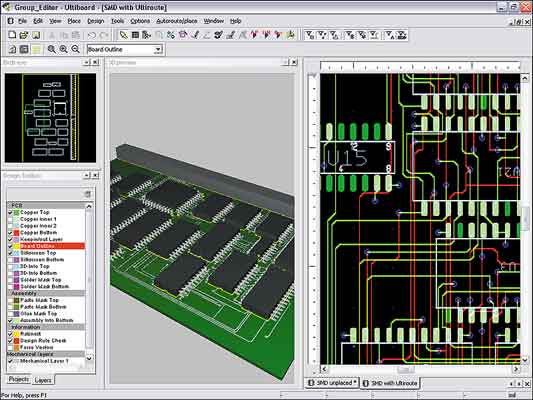Open the Autoroute/place menu
The height and width of the screenshot is (400, 533).
click(177, 21)
